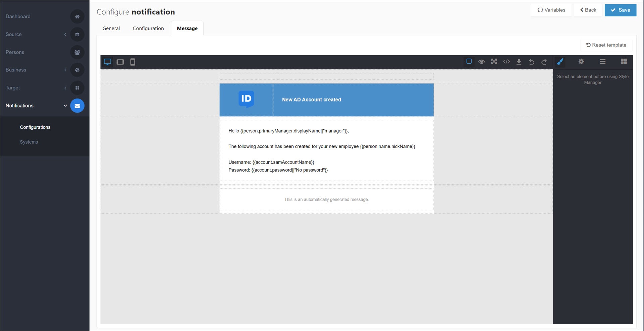Viewport: 644px width, 331px height.
Task: Toggle preview mode eye icon
Action: point(481,62)
